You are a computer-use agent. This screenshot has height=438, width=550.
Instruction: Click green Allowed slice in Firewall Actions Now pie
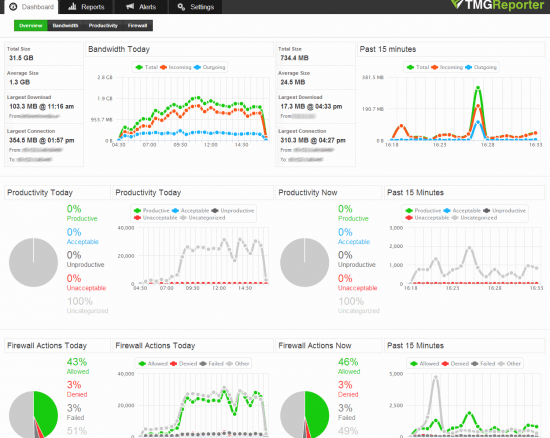pos(317,414)
